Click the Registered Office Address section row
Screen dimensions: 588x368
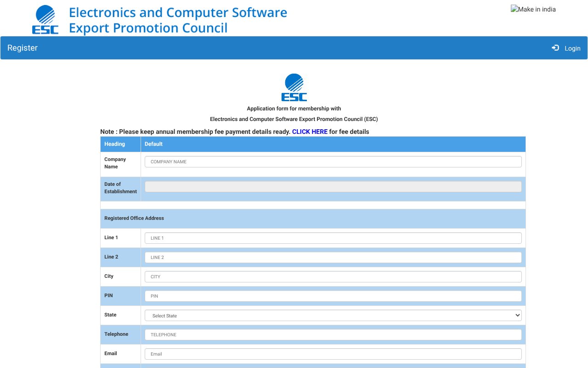(x=134, y=218)
